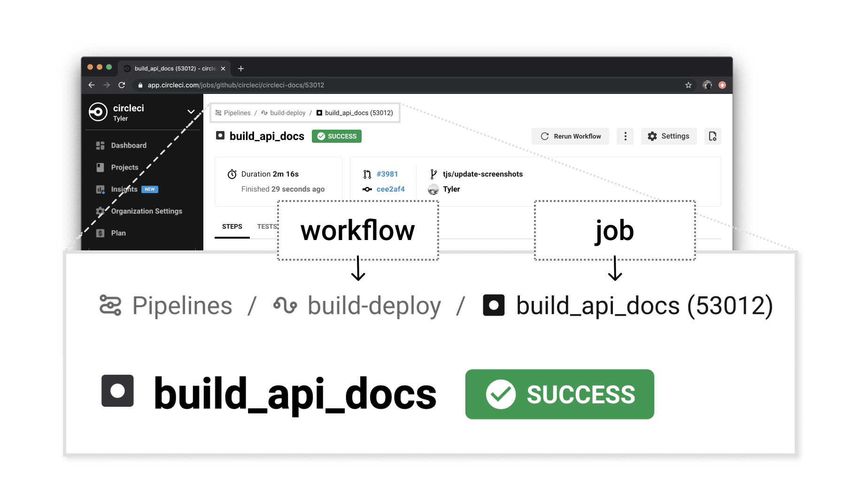Click Pipelines in the enlarged breadcrumb
Image resolution: width=843 pixels, height=504 pixels.
[x=182, y=306]
